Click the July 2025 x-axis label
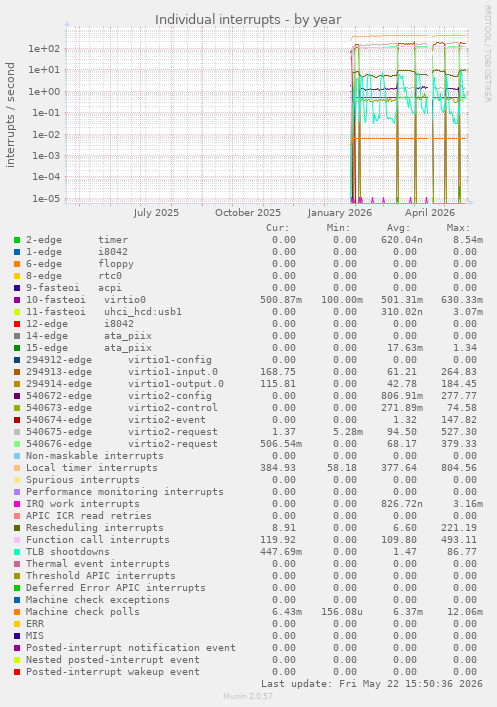Screen dimensions: 497x707 pos(156,212)
